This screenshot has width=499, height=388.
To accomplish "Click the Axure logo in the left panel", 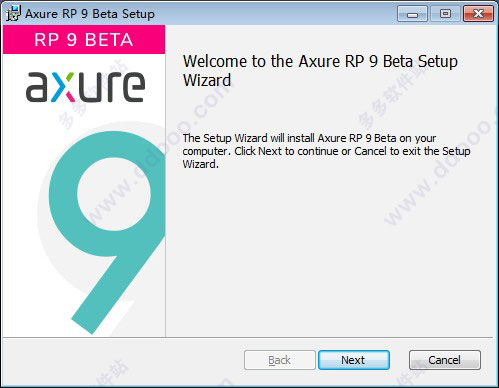I will (85, 87).
